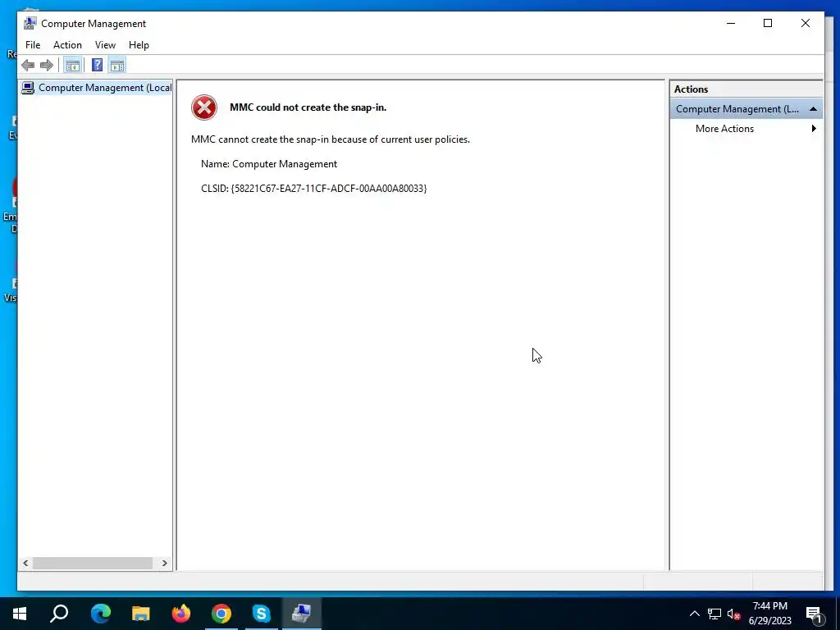Screen dimensions: 840x630
Task: Toggle Show/Hide Console Tree toolbar icon
Action: pos(72,66)
